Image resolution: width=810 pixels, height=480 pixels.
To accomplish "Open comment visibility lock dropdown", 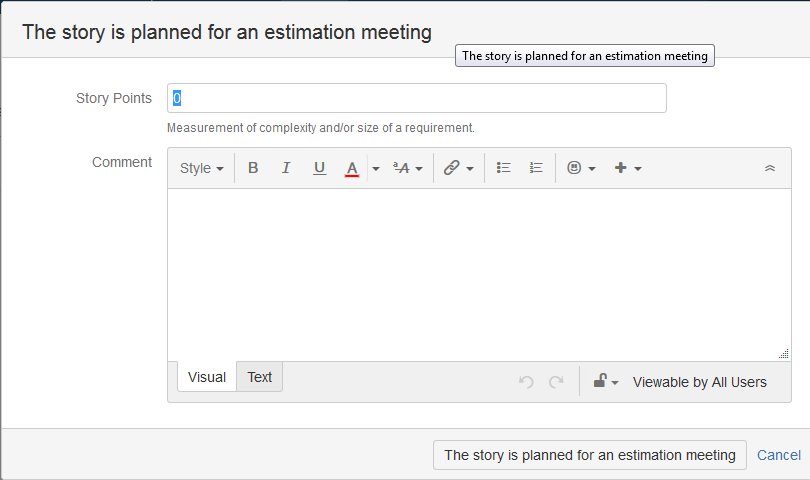I will coord(605,382).
